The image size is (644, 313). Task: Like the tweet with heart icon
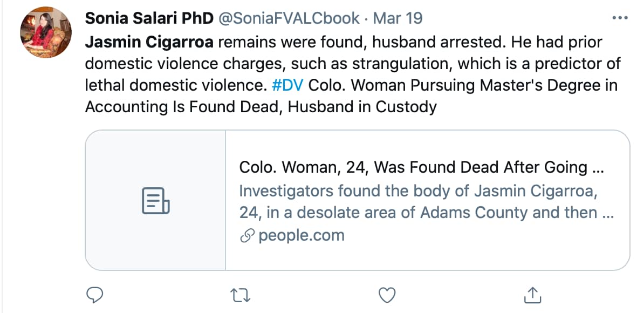click(x=387, y=295)
